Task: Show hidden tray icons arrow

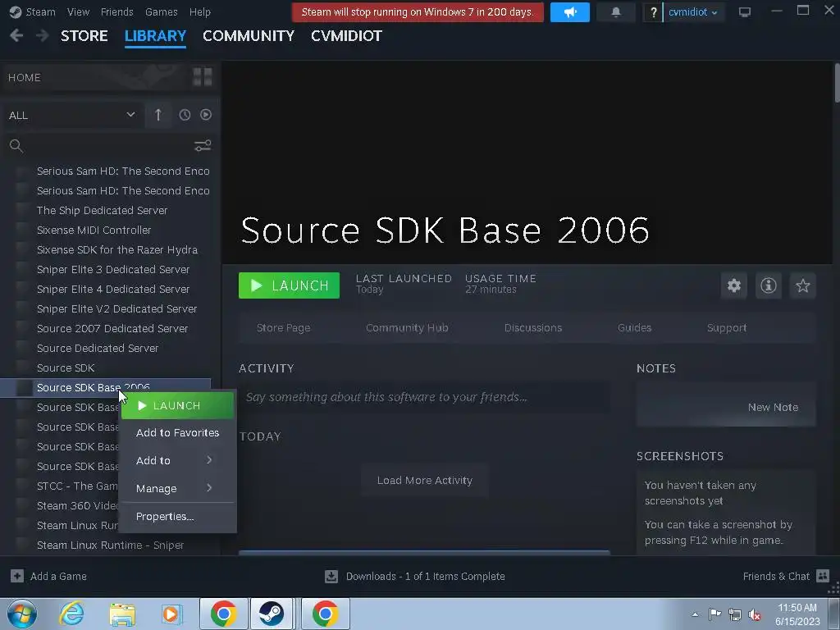Action: pos(695,614)
